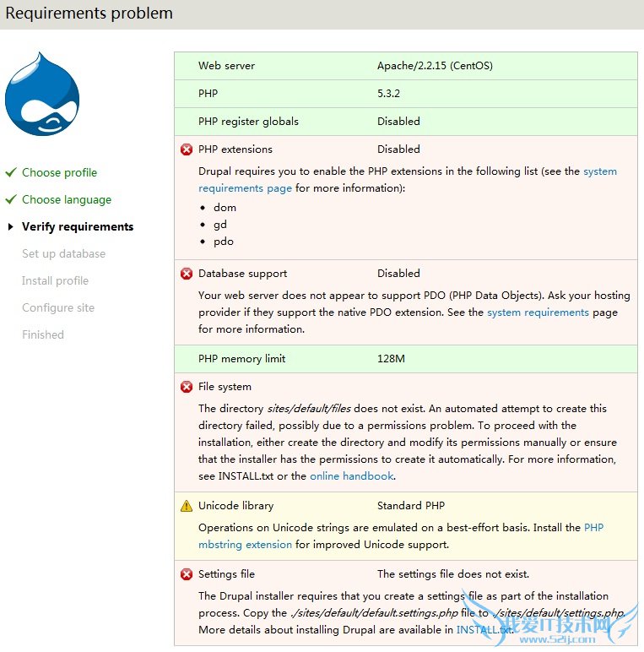This screenshot has height=652, width=644.
Task: Click the PHP memory limit label
Action: (241, 359)
